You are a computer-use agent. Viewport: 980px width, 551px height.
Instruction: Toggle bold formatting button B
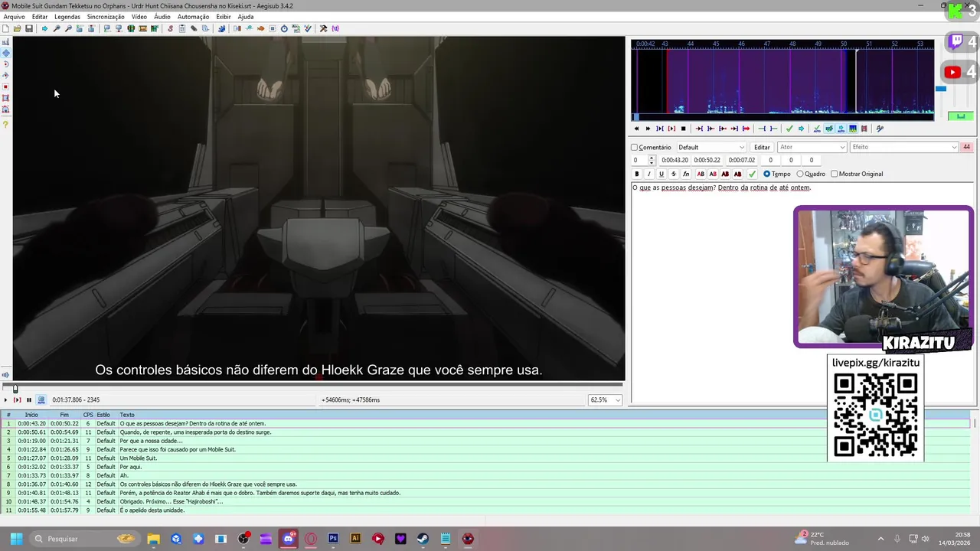[636, 174]
